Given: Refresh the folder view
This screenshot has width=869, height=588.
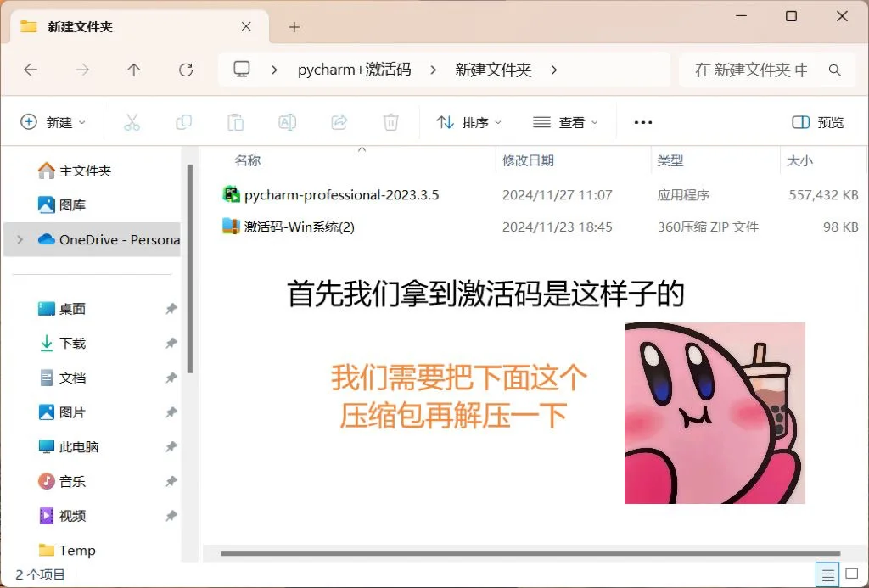Looking at the screenshot, I should 185,70.
